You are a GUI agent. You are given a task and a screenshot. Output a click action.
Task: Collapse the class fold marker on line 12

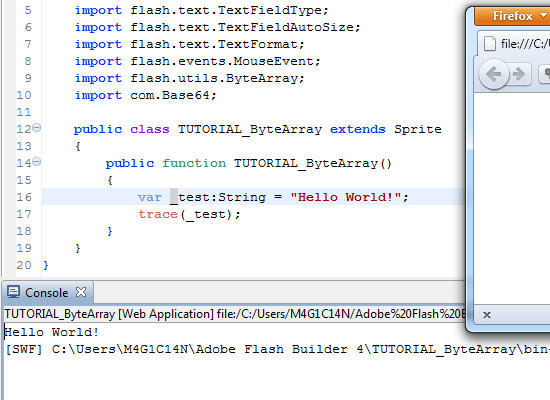point(36,128)
